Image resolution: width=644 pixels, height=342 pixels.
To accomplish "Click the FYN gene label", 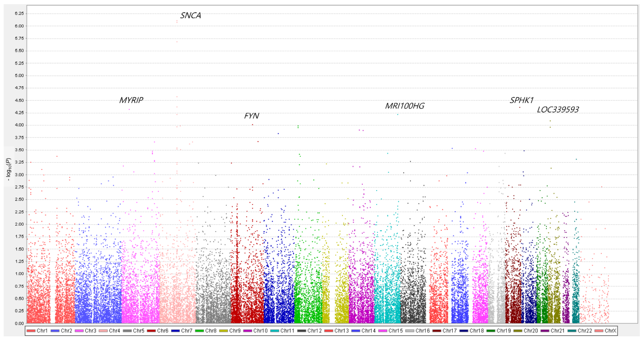I will click(x=251, y=116).
